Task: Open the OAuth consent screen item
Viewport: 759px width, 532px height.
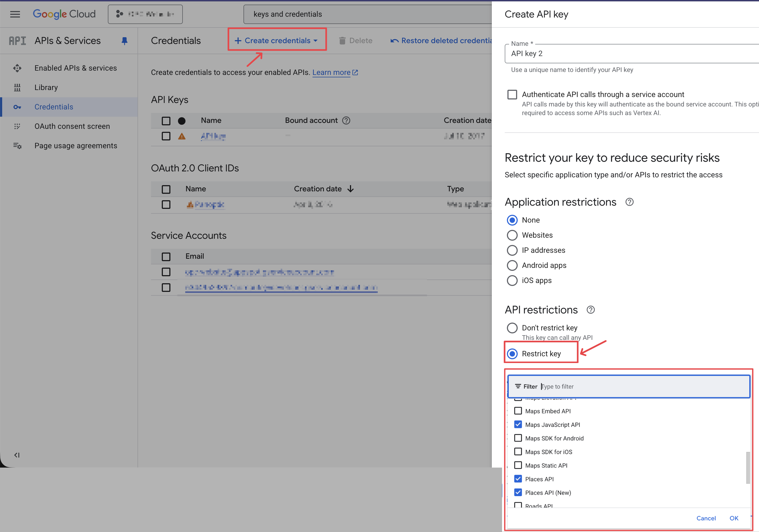Action: [x=72, y=126]
